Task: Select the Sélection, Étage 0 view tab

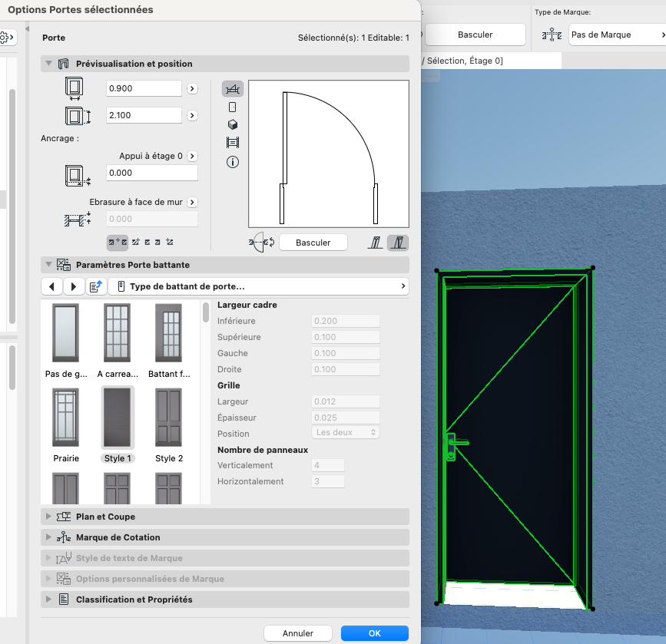Action: pyautogui.click(x=492, y=61)
